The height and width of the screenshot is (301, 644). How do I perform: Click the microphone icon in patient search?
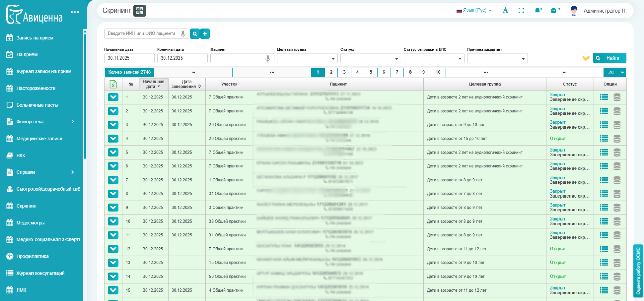[183, 34]
